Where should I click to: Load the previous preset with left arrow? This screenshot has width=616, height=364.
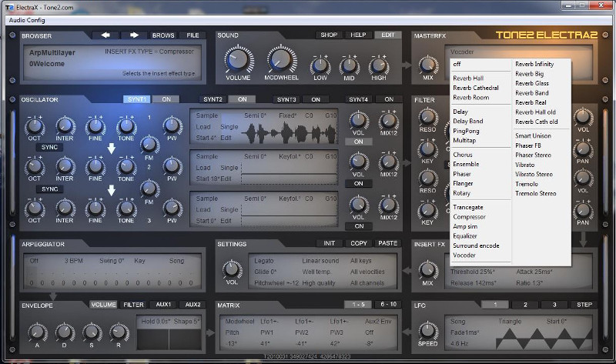105,35
